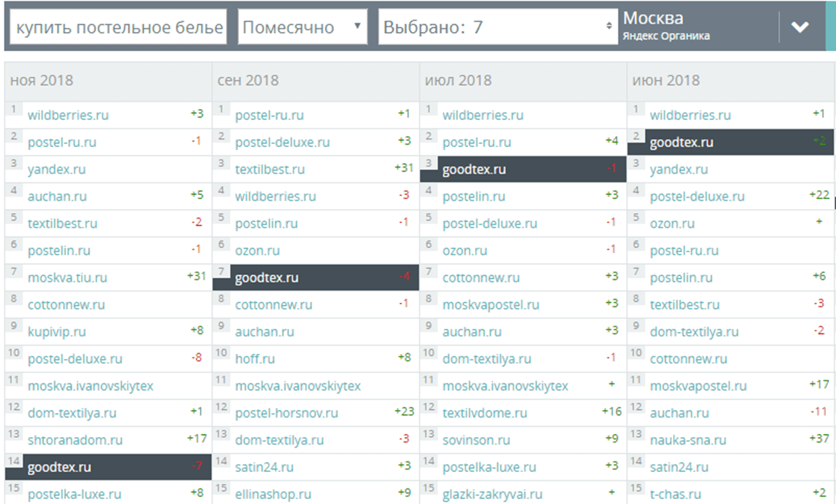Select the 'июл 2018' column header
This screenshot has height=504, width=836.
(x=458, y=80)
